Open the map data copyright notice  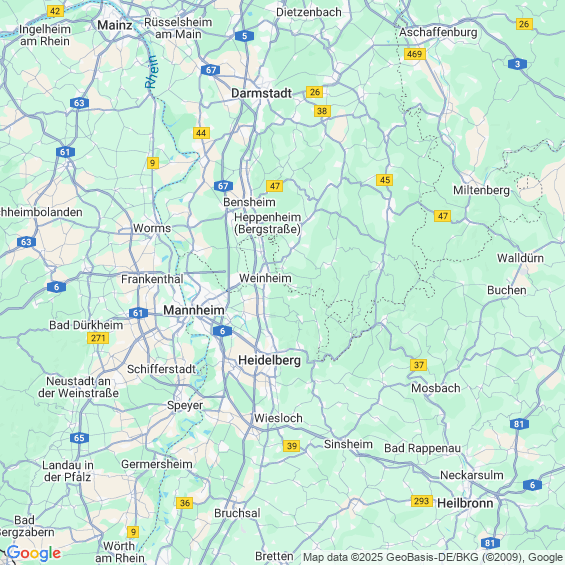433,557
